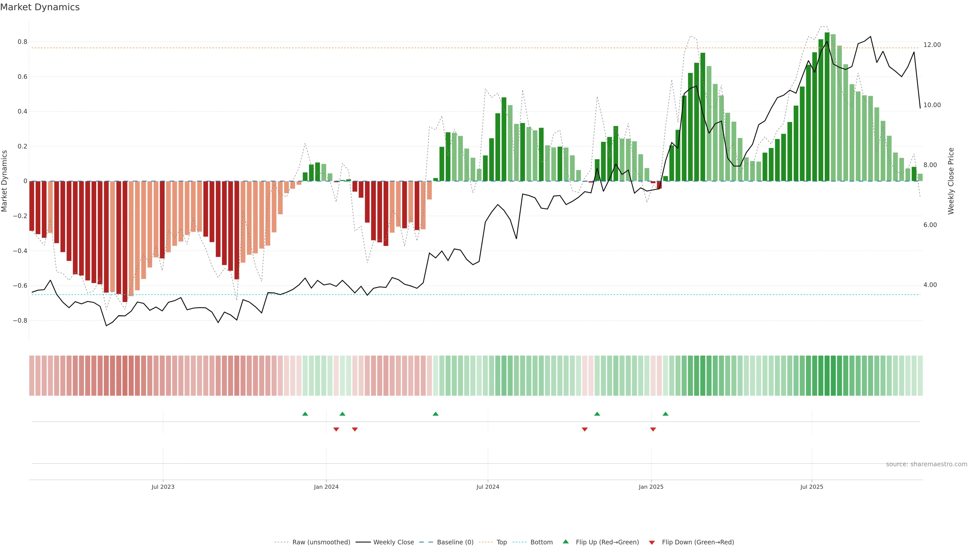Click the flip-up triangle just after Jan 2024
The image size is (980, 551).
pyautogui.click(x=342, y=414)
